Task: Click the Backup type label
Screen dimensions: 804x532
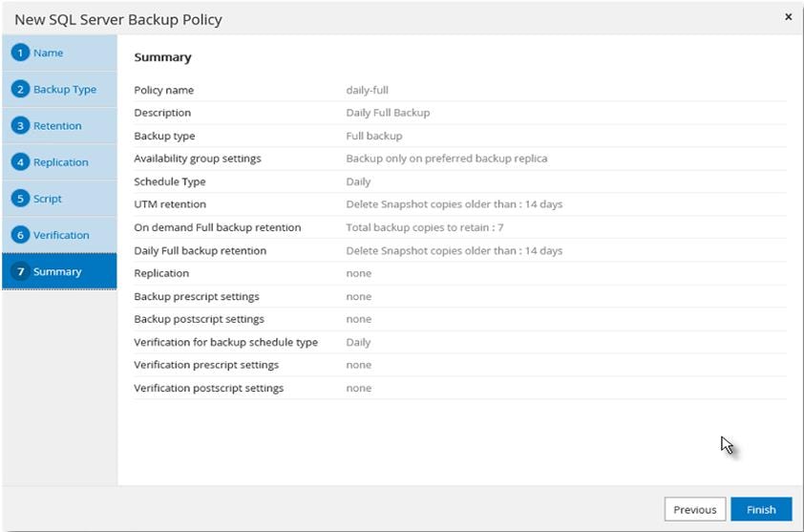Action: pyautogui.click(x=164, y=136)
